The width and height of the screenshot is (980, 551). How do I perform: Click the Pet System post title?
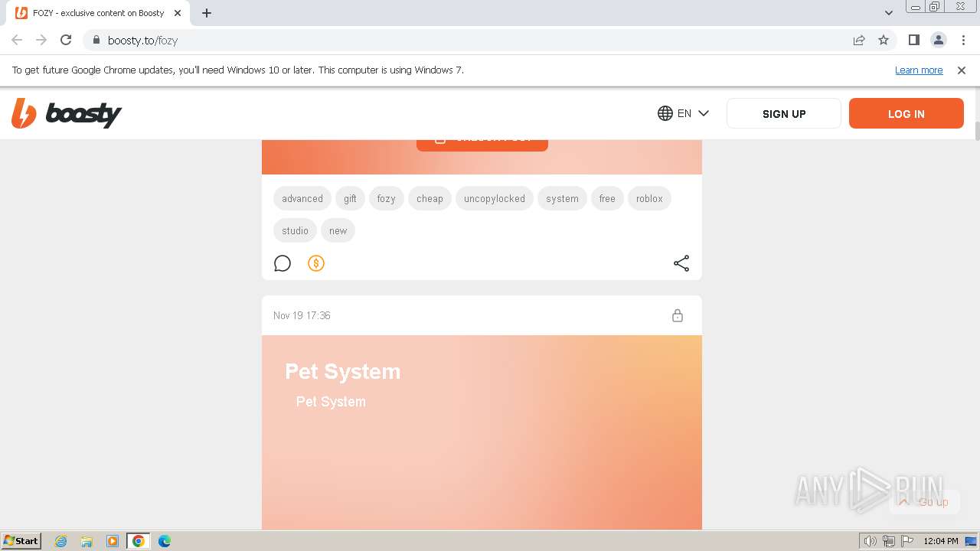[342, 371]
